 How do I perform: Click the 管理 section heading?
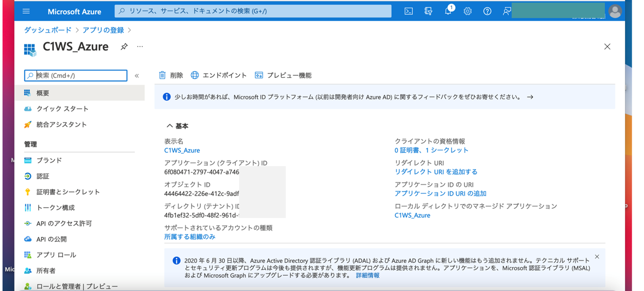click(x=30, y=144)
